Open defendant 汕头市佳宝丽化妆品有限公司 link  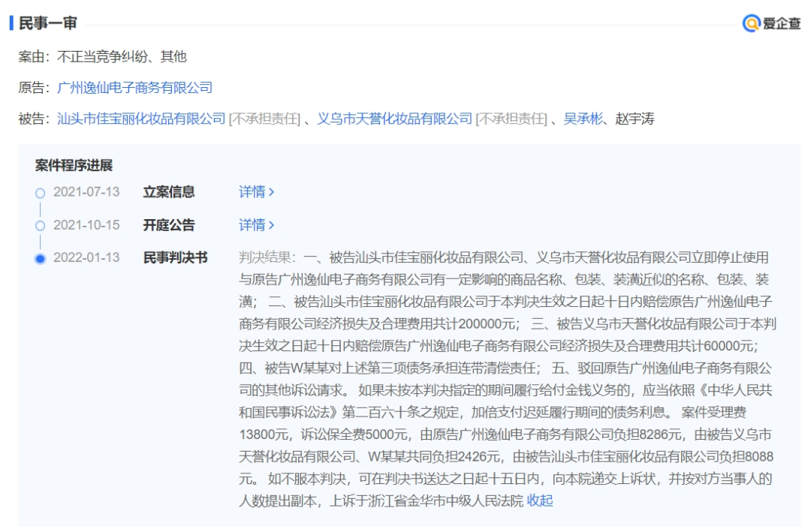[x=141, y=119]
